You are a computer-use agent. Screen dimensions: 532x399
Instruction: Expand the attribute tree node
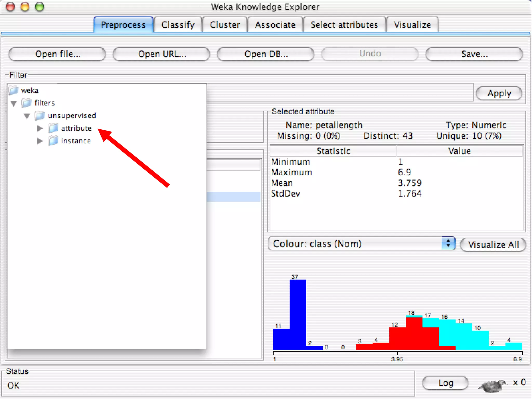(40, 128)
